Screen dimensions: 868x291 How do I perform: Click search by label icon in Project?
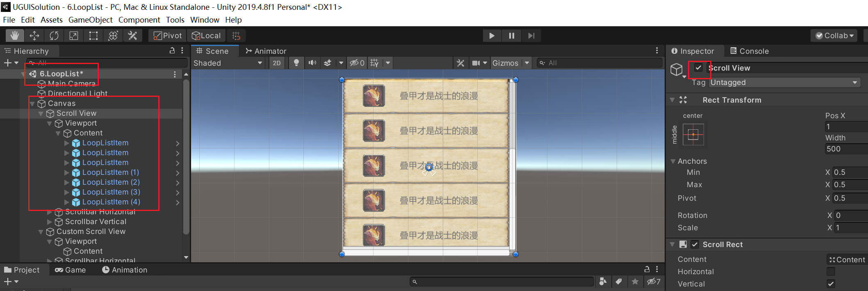[619, 282]
